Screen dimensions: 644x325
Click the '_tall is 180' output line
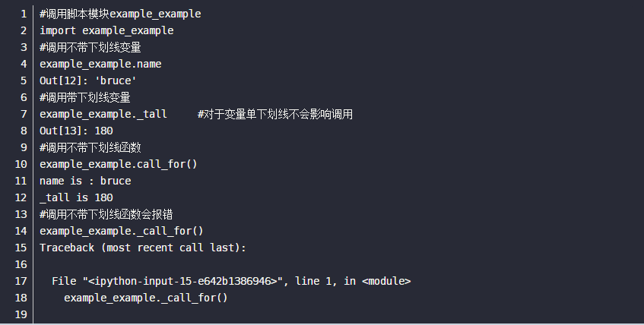click(76, 197)
